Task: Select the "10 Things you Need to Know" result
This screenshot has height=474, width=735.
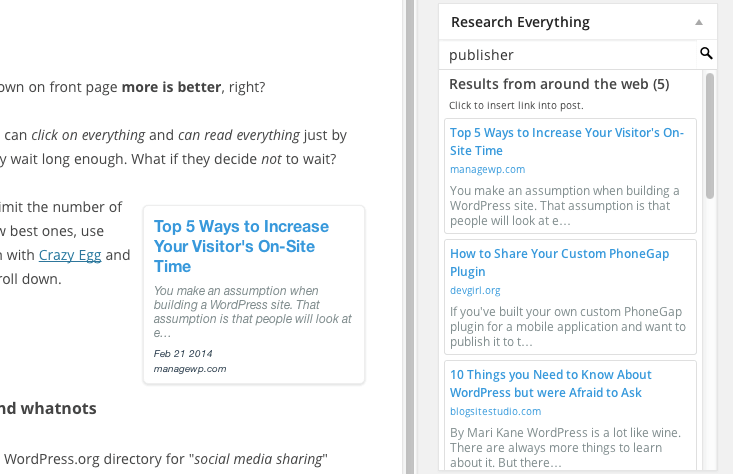Action: coord(550,383)
